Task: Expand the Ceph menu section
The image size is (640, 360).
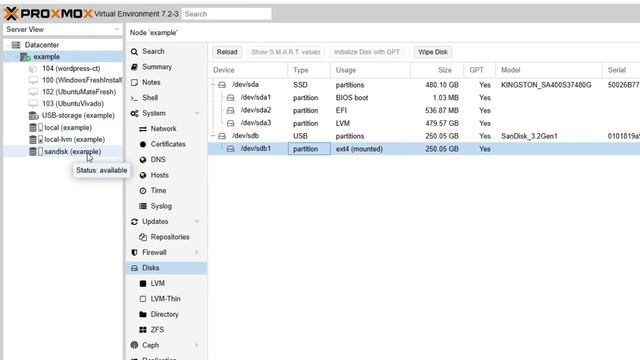Action: (197, 345)
